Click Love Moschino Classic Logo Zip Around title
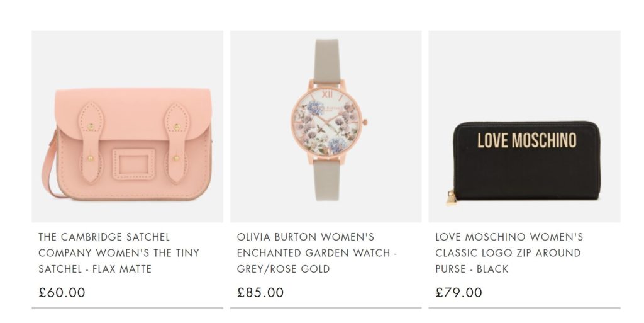Image resolution: width=644 pixels, height=323 pixels. click(509, 252)
